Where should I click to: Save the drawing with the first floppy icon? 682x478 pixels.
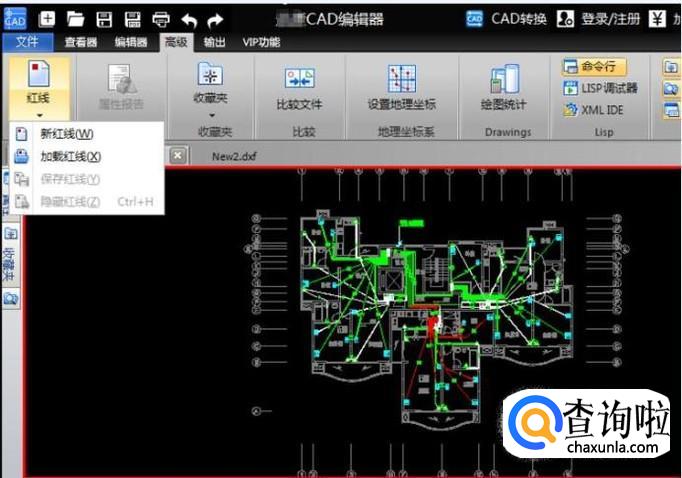tap(104, 20)
